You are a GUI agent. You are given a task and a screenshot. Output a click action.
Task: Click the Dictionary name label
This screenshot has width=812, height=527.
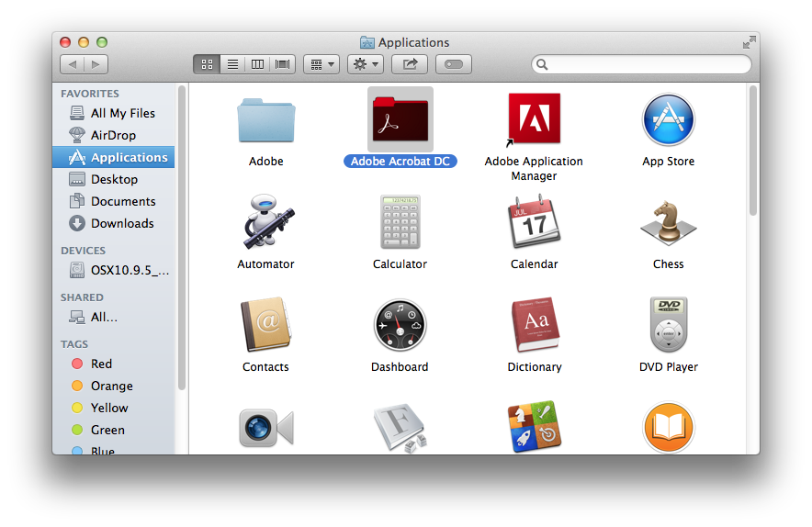(x=535, y=367)
